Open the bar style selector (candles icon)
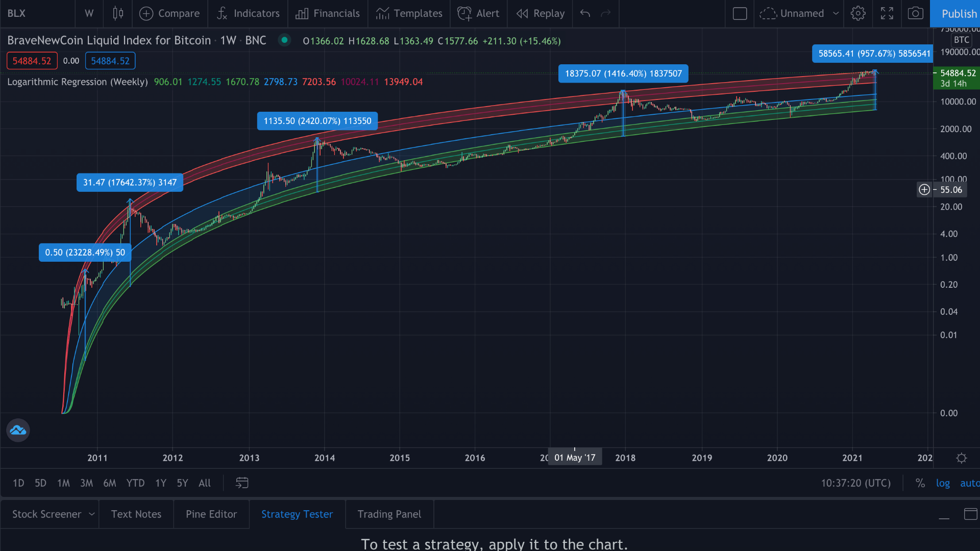 tap(118, 13)
